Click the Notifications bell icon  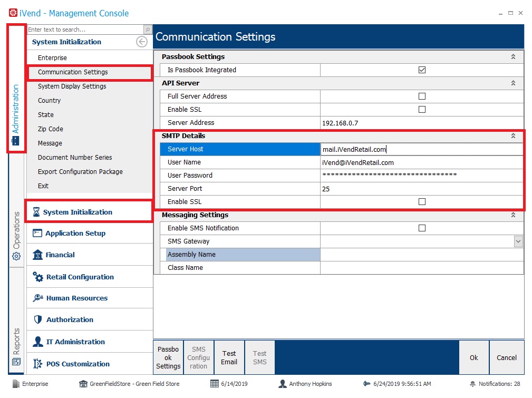[x=472, y=384]
